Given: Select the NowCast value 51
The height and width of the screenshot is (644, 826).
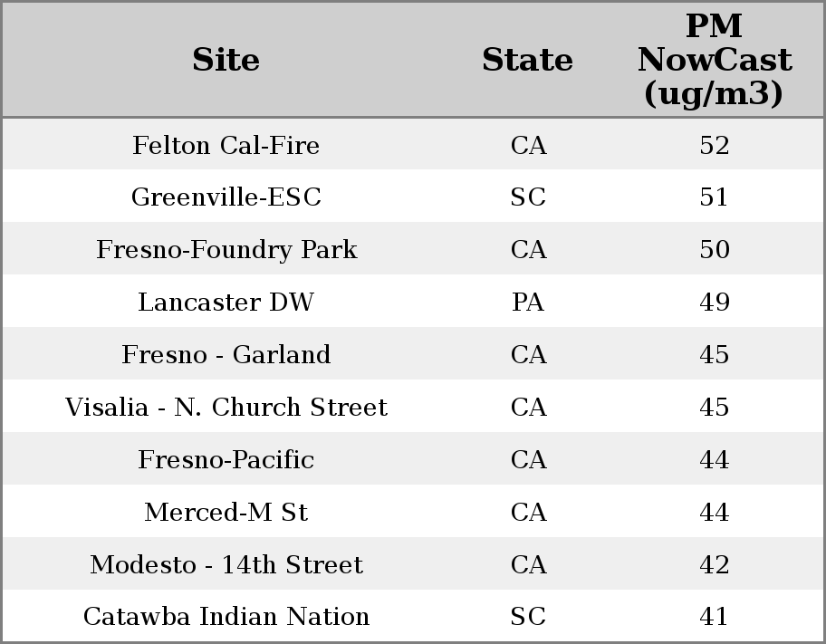Looking at the screenshot, I should (x=714, y=197).
